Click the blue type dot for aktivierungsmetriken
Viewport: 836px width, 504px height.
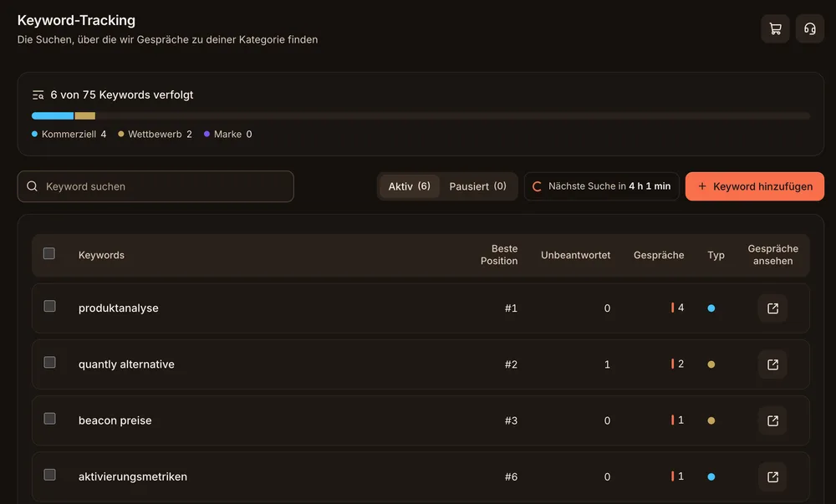click(711, 476)
